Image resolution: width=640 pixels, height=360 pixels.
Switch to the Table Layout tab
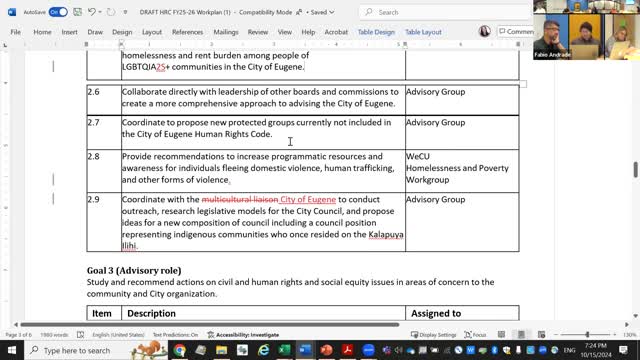point(423,32)
